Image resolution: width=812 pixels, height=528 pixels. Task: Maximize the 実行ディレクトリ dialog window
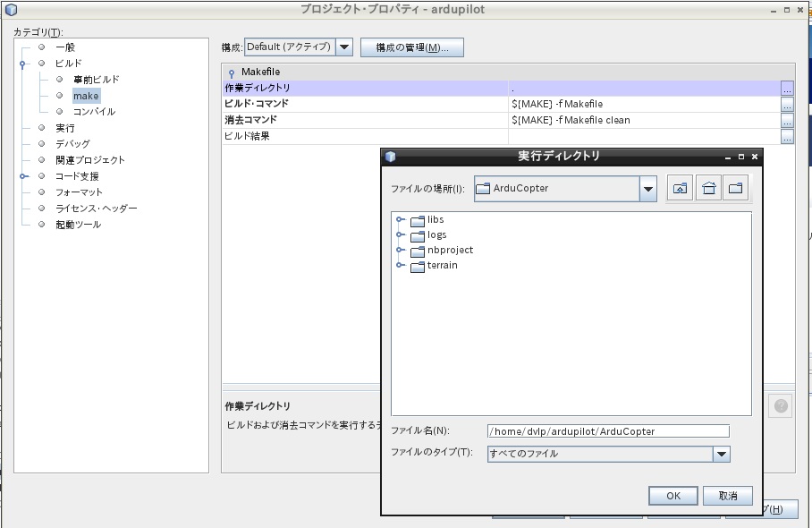(741, 157)
